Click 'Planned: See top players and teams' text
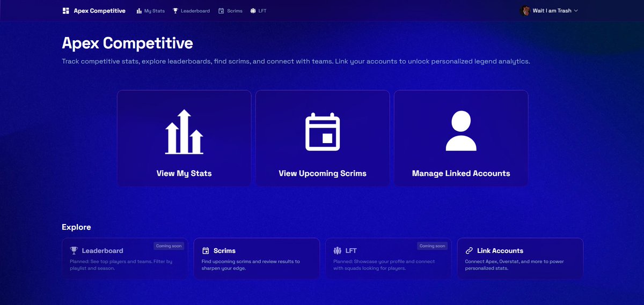This screenshot has width=644, height=305. (x=121, y=265)
